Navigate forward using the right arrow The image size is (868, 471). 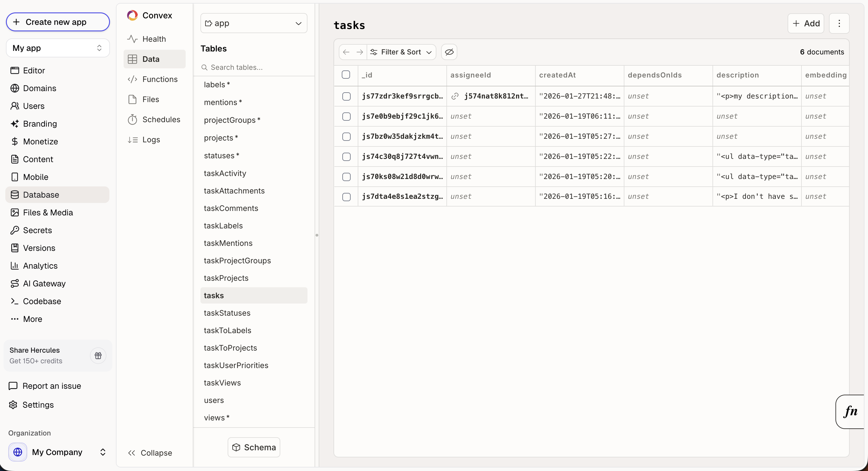360,52
